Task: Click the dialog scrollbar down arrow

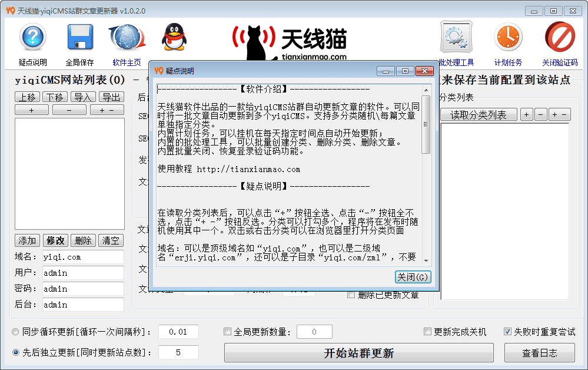Action: tap(426, 260)
